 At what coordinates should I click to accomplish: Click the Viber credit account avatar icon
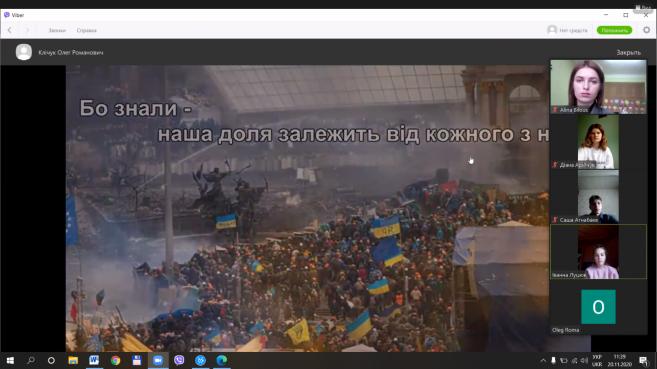click(552, 30)
